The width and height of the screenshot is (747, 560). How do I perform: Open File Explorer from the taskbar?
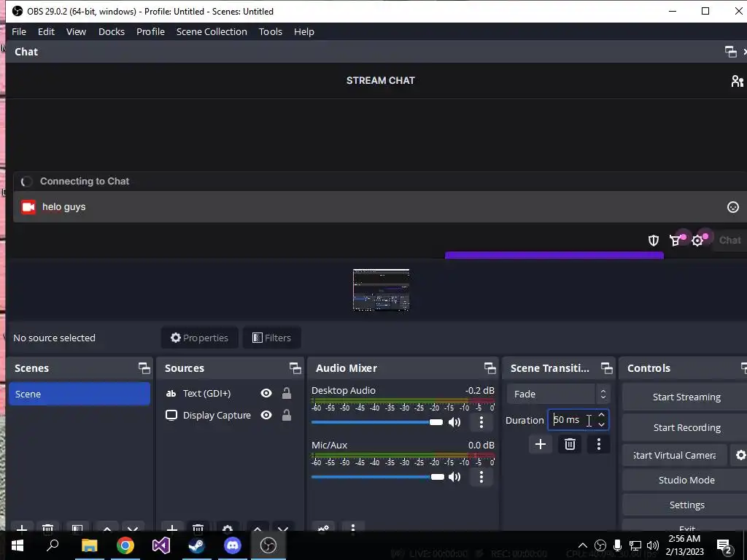[89, 545]
